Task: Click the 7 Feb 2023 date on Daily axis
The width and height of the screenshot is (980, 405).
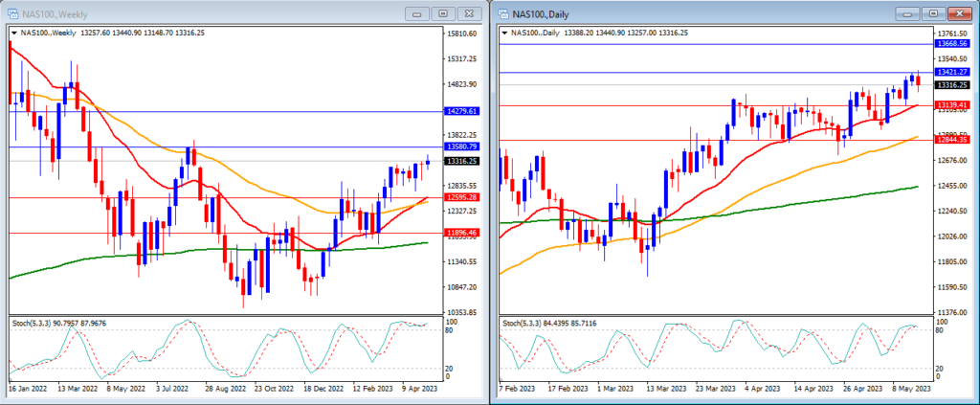Action: 518,388
